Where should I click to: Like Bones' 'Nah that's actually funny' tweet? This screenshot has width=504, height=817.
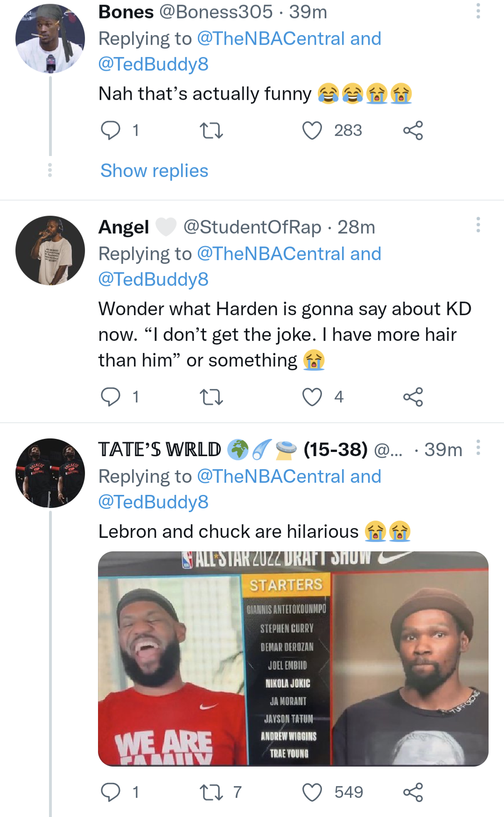tap(312, 131)
